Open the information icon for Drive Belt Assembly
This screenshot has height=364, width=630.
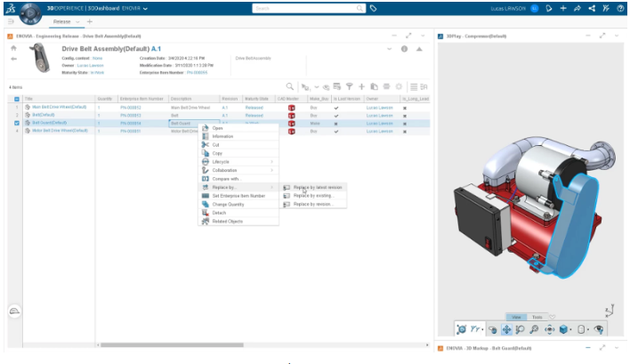(x=404, y=49)
